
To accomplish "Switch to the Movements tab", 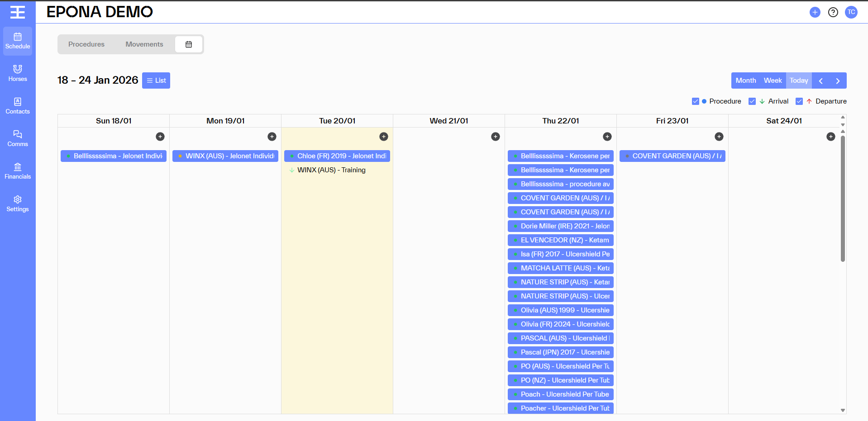I will click(x=144, y=44).
